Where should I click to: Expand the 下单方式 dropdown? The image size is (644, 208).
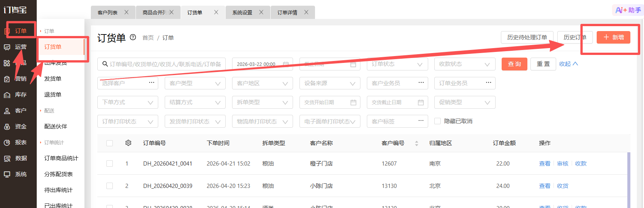pos(128,102)
